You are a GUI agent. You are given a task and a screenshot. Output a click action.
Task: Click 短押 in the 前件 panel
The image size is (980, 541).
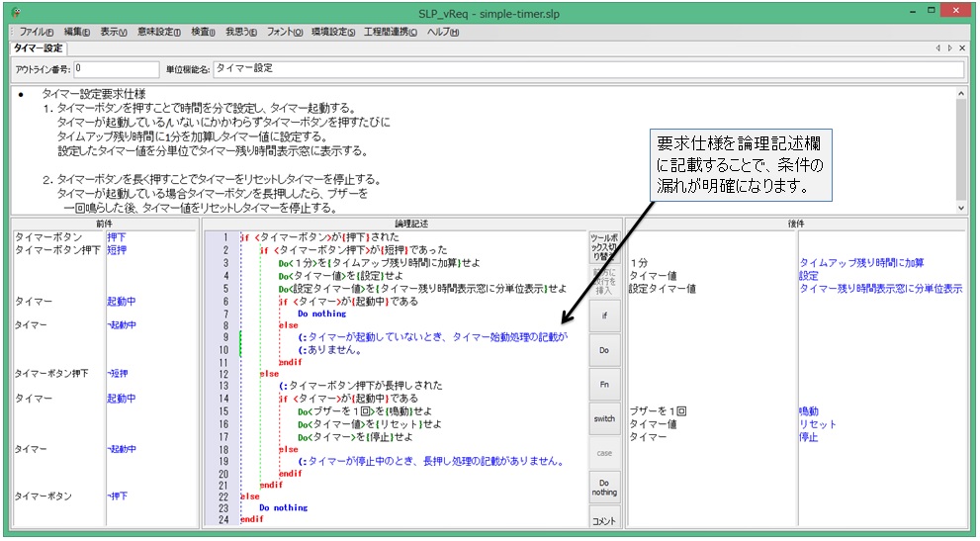[117, 250]
